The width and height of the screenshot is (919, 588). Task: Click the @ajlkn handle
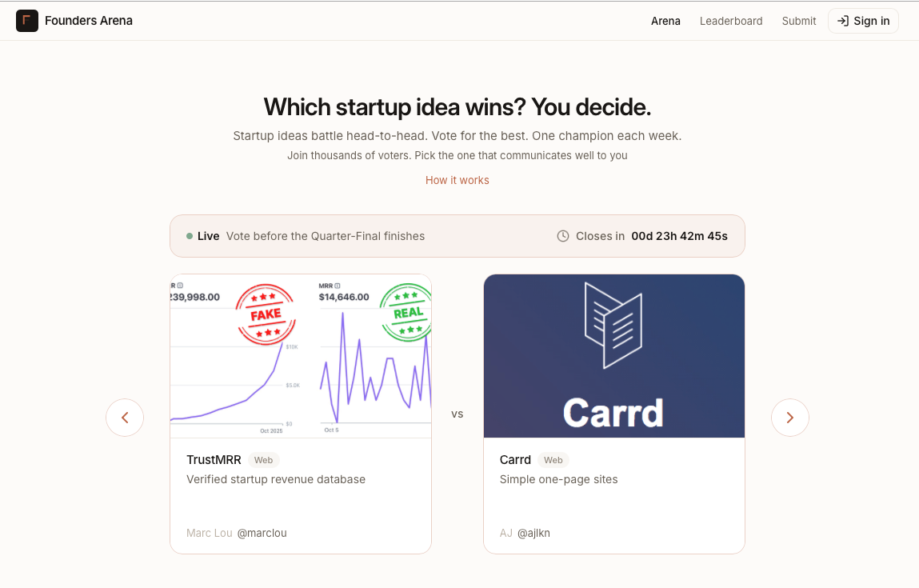[x=533, y=533]
